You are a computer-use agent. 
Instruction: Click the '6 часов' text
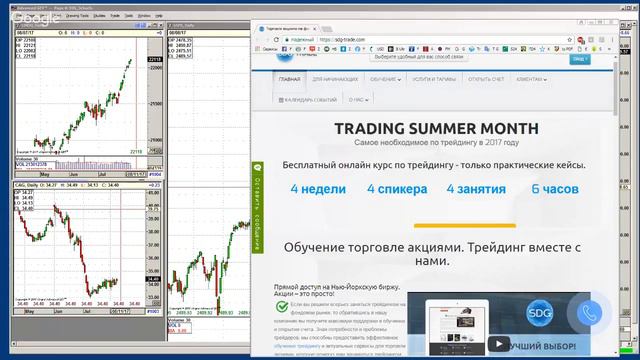point(555,189)
